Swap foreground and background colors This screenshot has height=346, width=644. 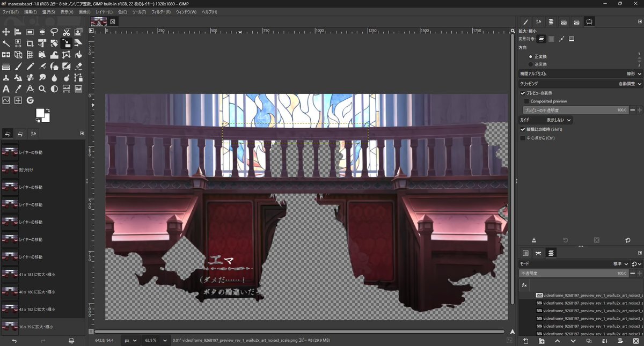coord(48,110)
